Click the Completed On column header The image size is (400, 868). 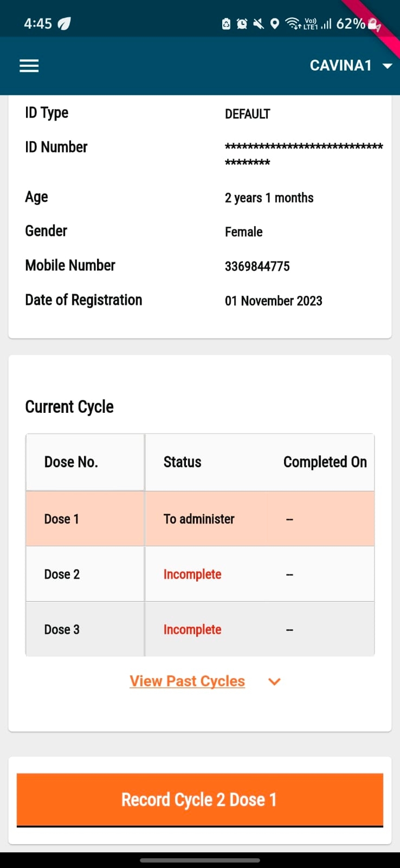coord(325,462)
